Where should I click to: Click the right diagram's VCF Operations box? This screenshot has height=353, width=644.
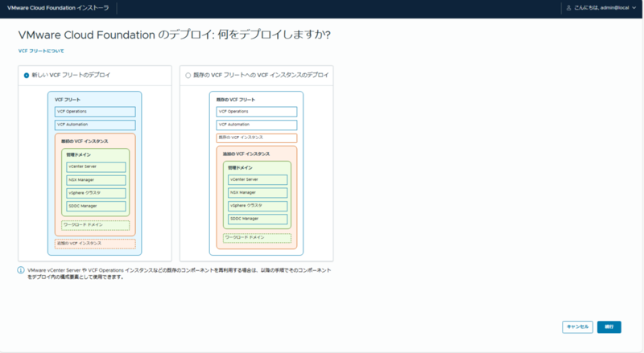(257, 112)
